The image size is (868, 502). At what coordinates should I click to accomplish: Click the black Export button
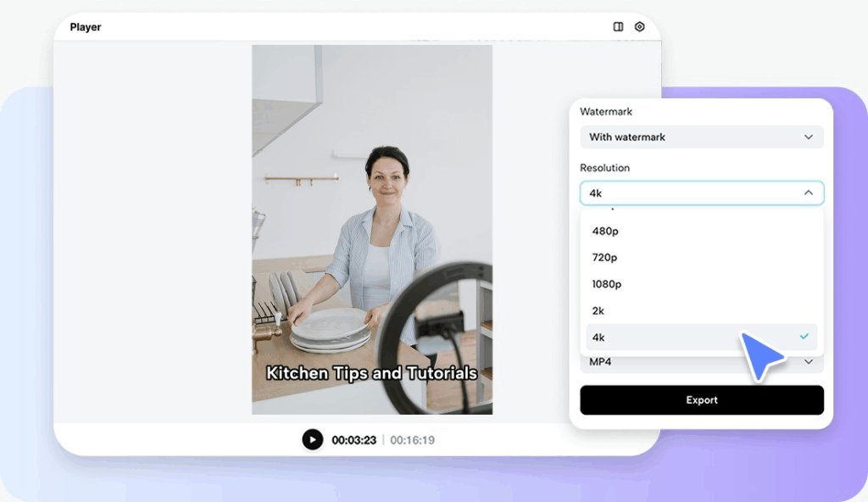tap(701, 400)
